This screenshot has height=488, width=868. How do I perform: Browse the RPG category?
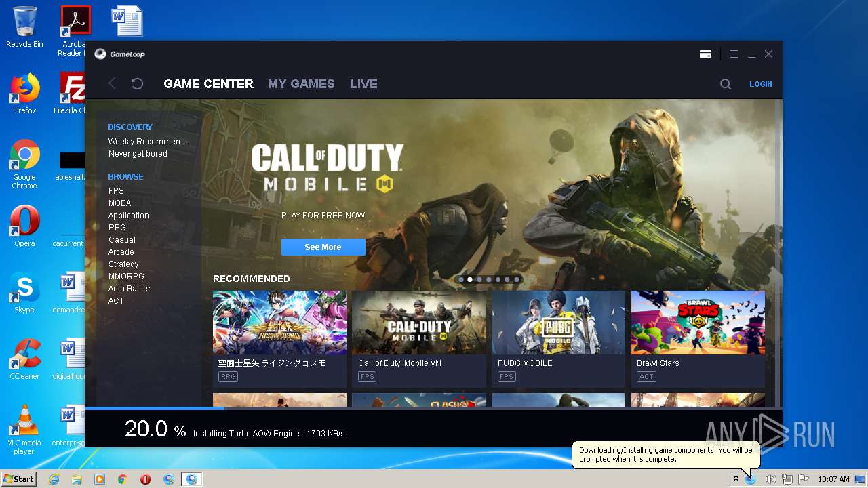coord(117,228)
